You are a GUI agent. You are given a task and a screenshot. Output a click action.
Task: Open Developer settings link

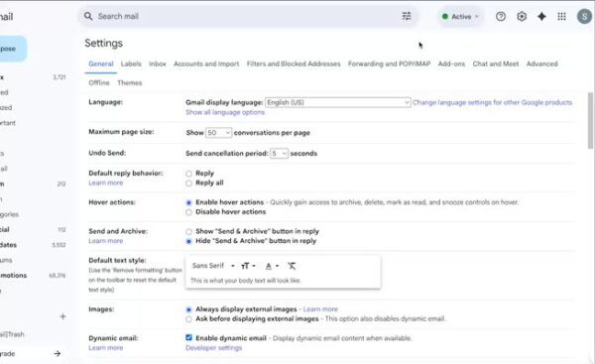click(213, 348)
